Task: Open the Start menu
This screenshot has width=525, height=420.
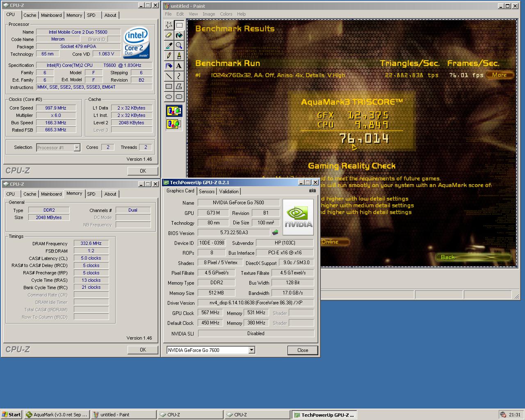Action: (x=11, y=415)
